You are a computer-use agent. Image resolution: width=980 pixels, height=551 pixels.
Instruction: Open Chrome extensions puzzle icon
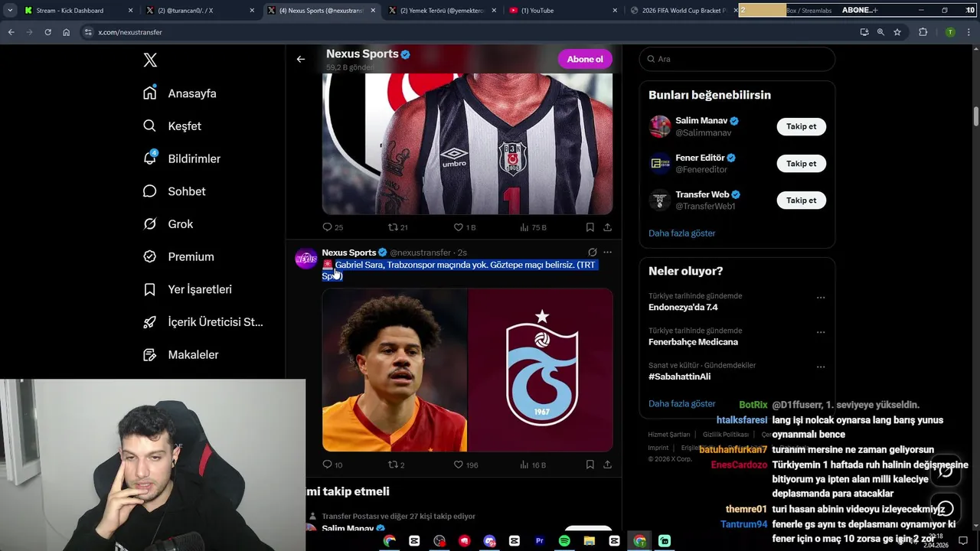click(x=923, y=32)
